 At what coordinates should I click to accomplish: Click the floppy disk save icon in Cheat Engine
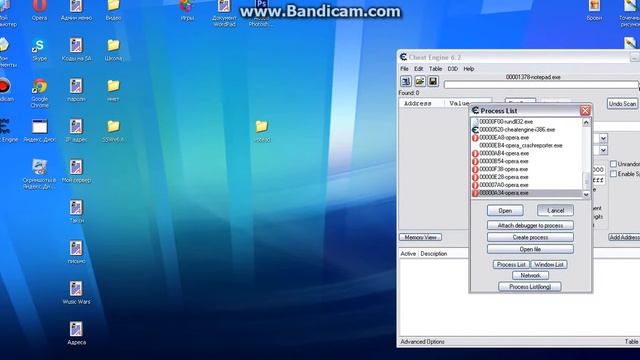click(433, 81)
